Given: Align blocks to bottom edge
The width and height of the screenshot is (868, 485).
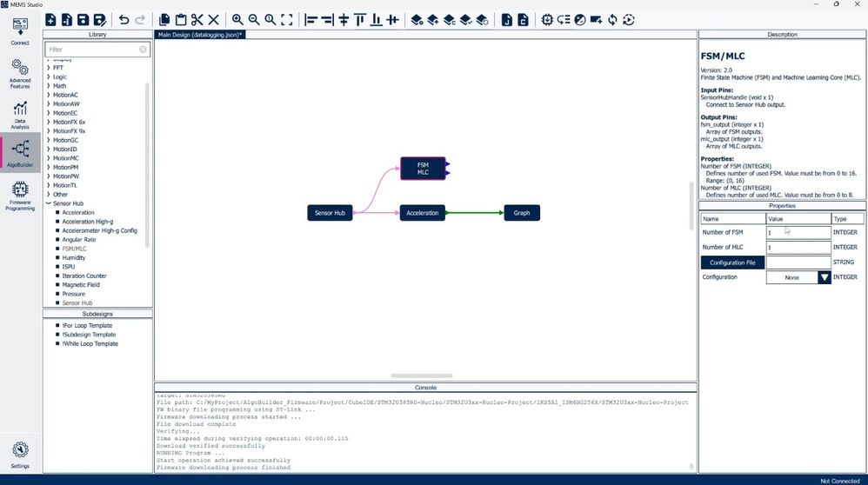Looking at the screenshot, I should (377, 20).
